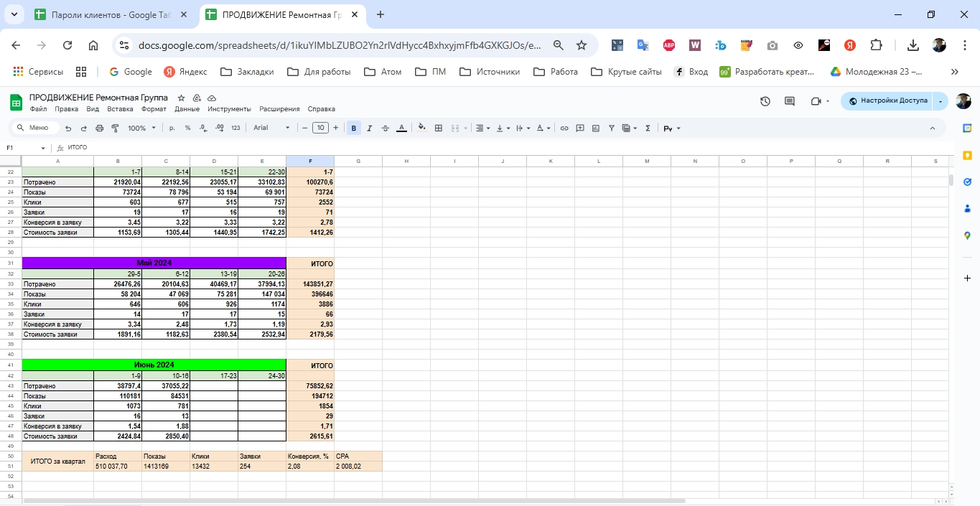Open the borders tool

[439, 128]
